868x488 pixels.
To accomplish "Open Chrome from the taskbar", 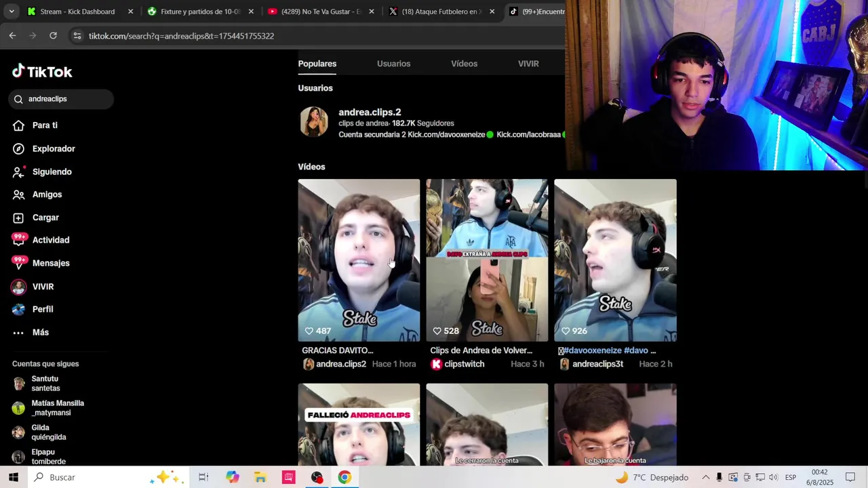I will (344, 477).
